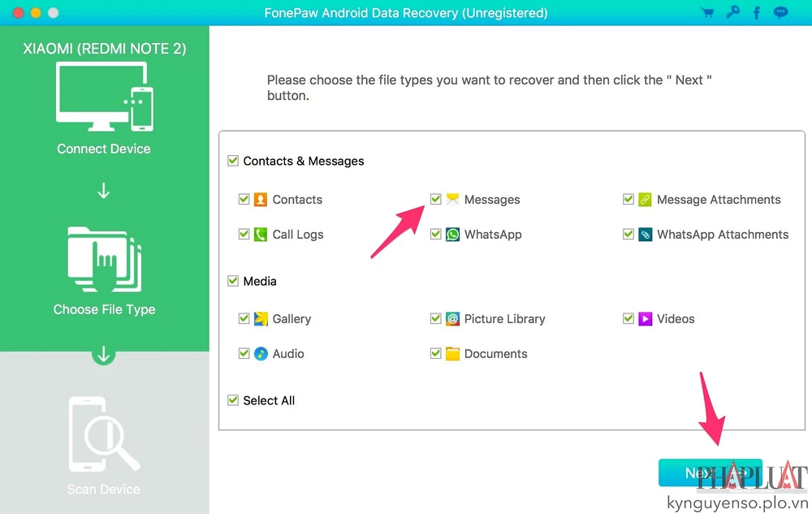Click the WhatsApp Attachments icon
Viewport: 812px width, 514px height.
(x=645, y=235)
